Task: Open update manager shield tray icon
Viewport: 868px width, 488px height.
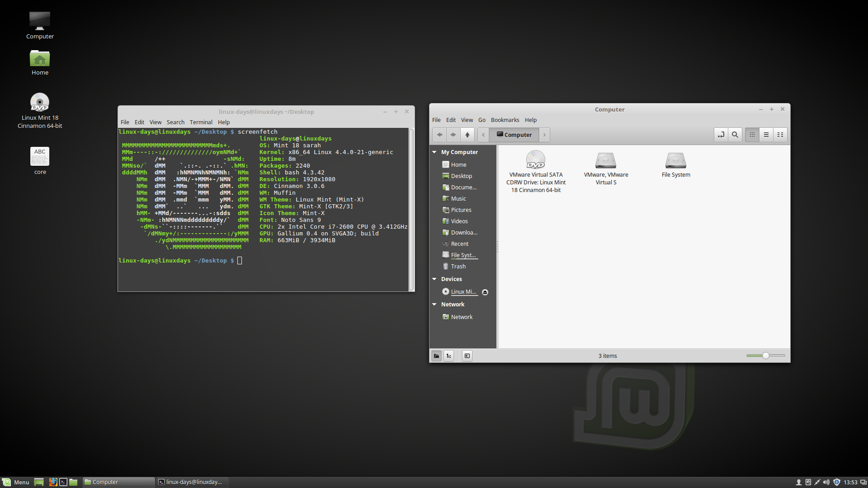Action: [x=836, y=482]
